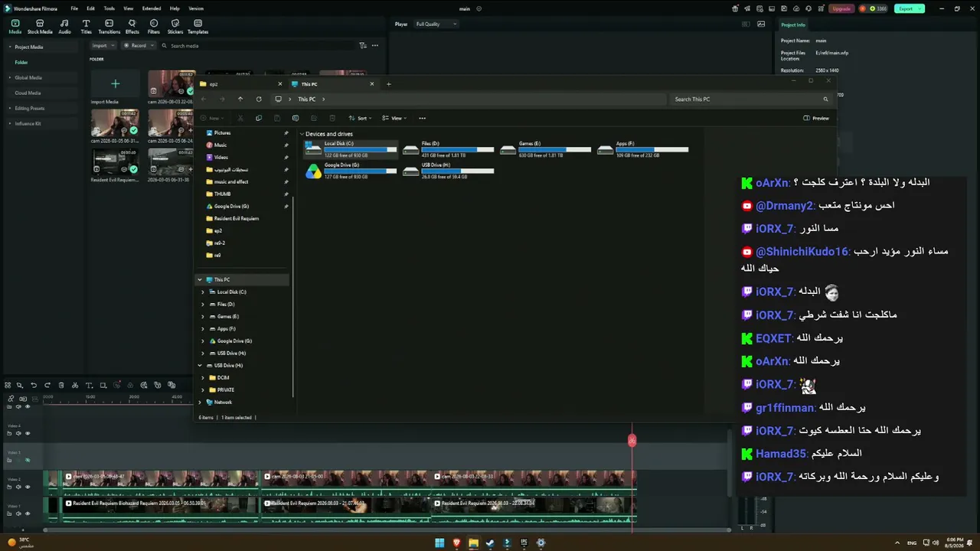This screenshot has height=551, width=980.
Task: Open the Extended menu in Filmora
Action: click(152, 8)
